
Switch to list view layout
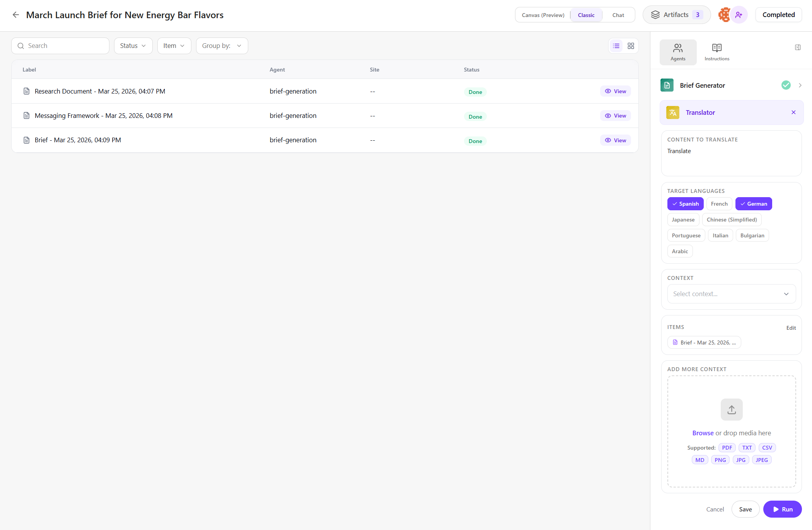coord(616,46)
